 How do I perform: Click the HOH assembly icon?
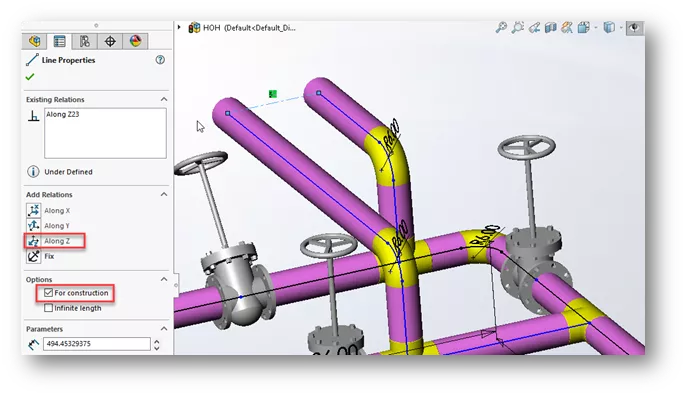[x=194, y=28]
